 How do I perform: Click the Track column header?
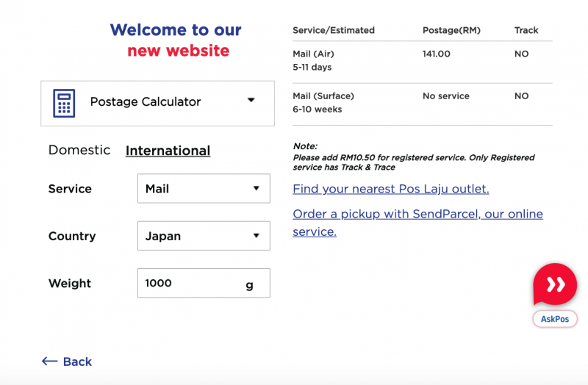click(526, 30)
